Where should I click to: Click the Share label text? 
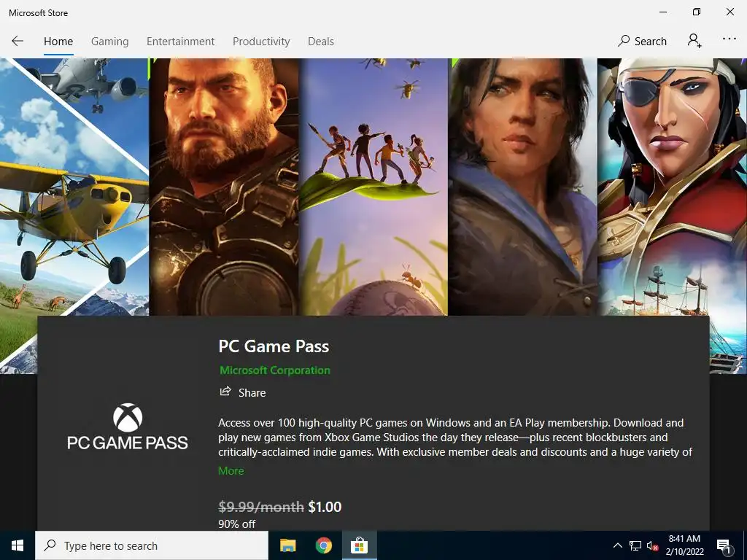252,392
